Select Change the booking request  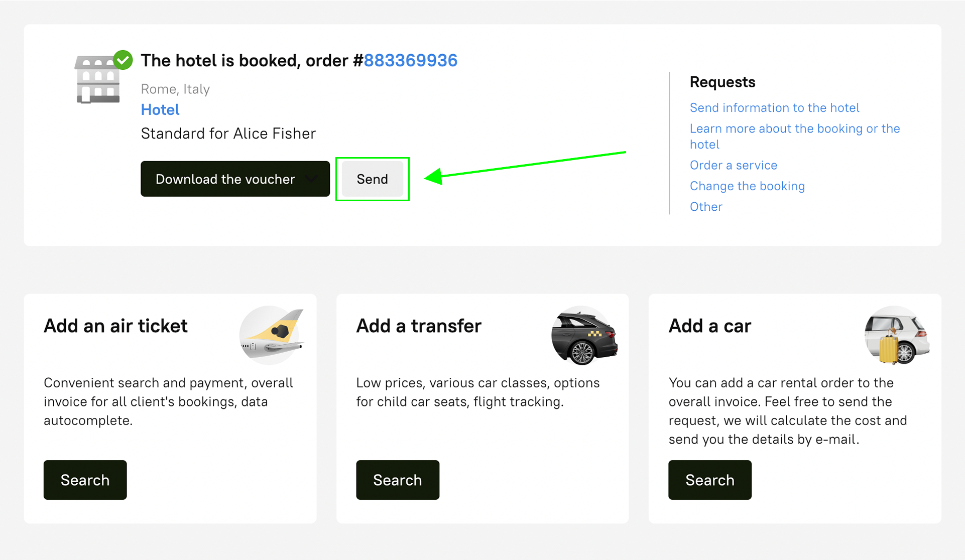click(x=747, y=186)
